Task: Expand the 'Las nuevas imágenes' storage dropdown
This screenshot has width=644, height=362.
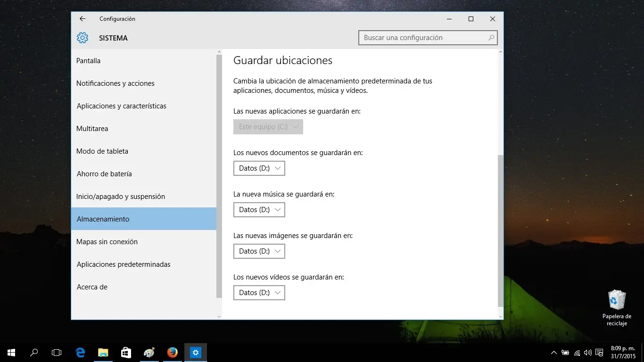Action: pos(259,251)
